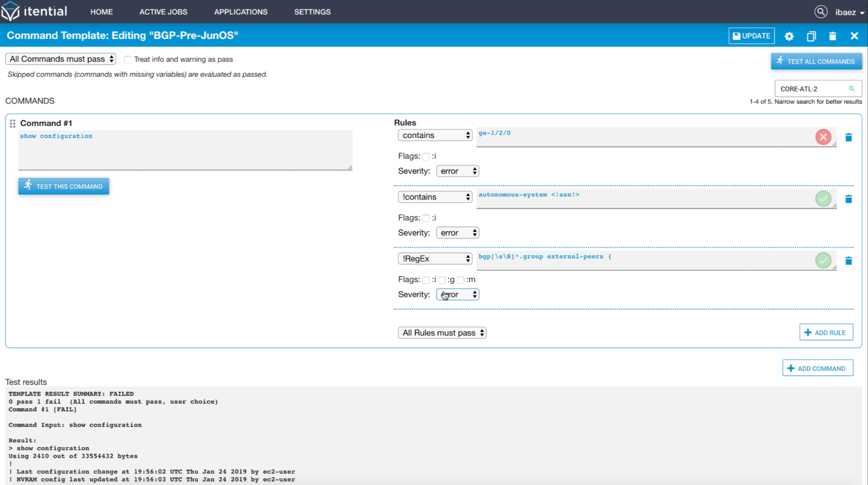Toggle the :m flag on RegEx rule
This screenshot has height=485, width=868.
tap(461, 280)
